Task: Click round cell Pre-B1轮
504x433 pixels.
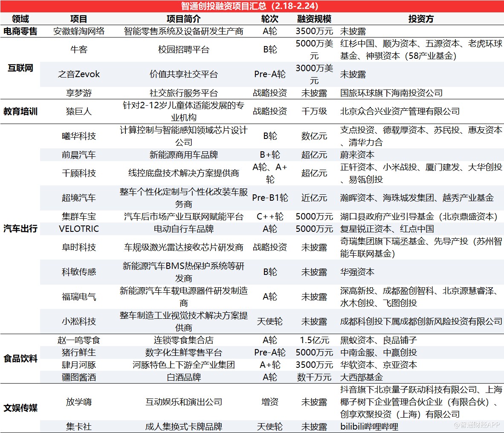Action: click(x=270, y=198)
